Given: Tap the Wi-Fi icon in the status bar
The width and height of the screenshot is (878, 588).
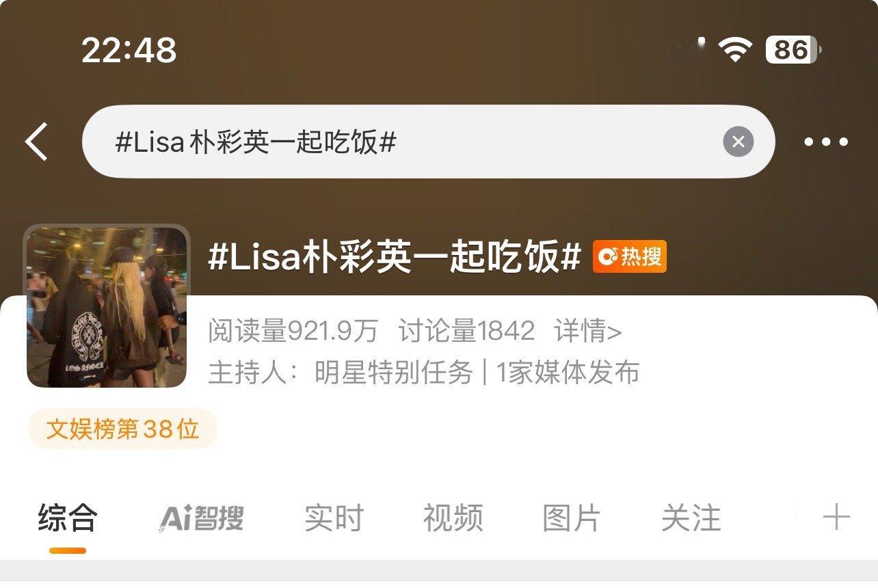Looking at the screenshot, I should 735,50.
